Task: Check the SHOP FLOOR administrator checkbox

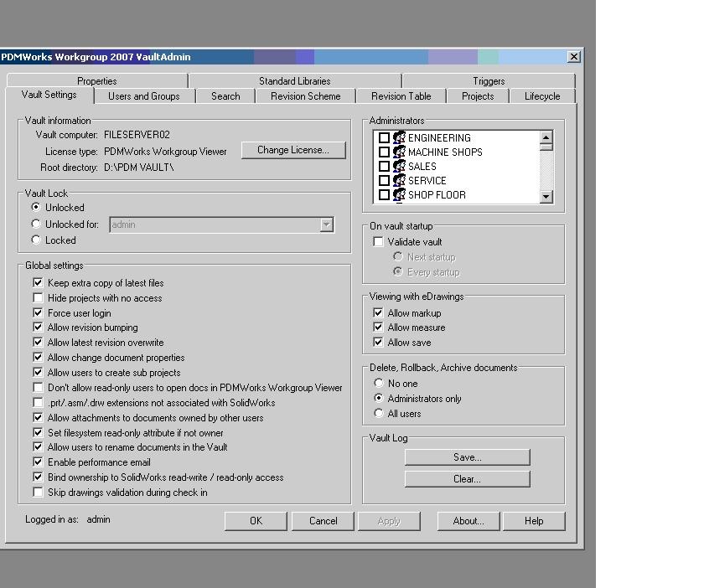Action: pyautogui.click(x=384, y=195)
